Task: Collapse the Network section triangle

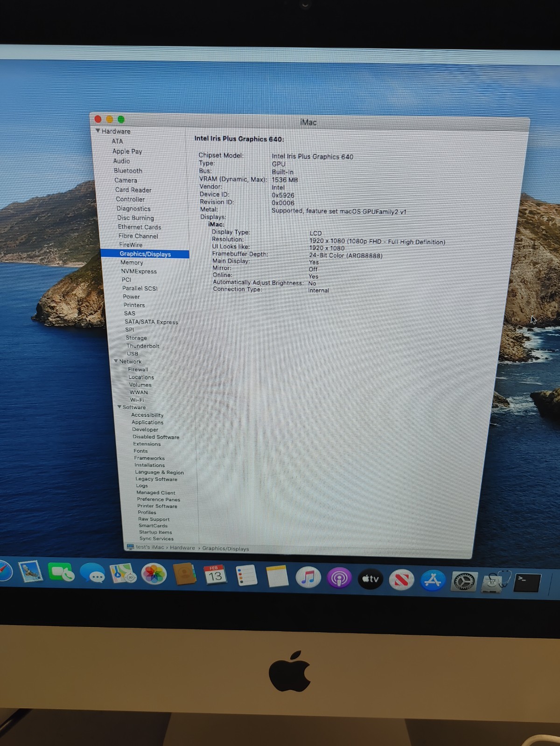Action: (x=116, y=361)
